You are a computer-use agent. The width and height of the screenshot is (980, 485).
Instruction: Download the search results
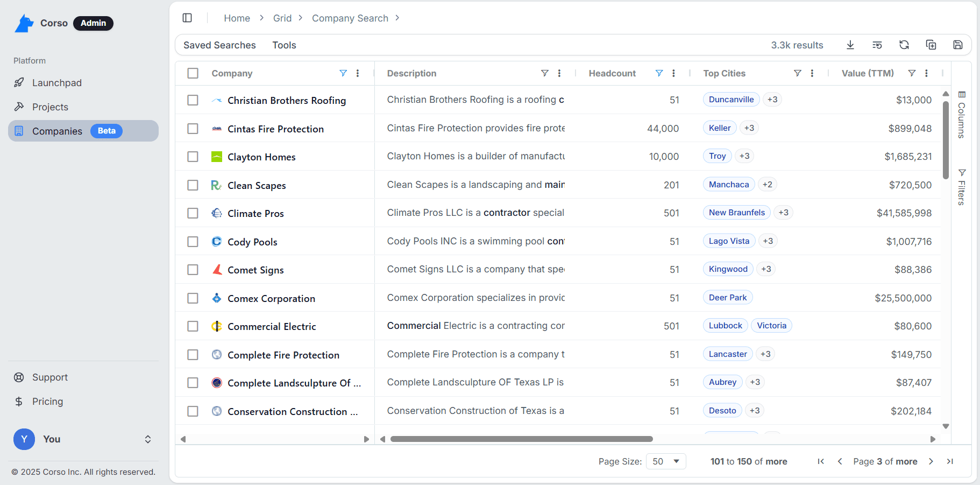click(x=850, y=45)
